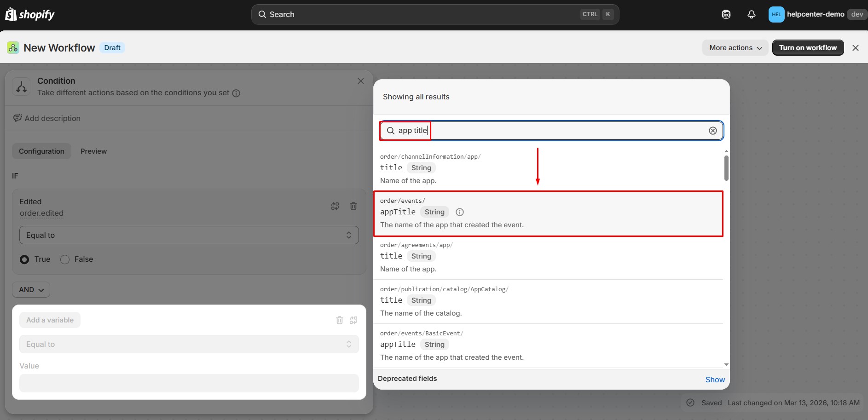The height and width of the screenshot is (420, 868).
Task: Select the True radio button
Action: click(x=25, y=259)
